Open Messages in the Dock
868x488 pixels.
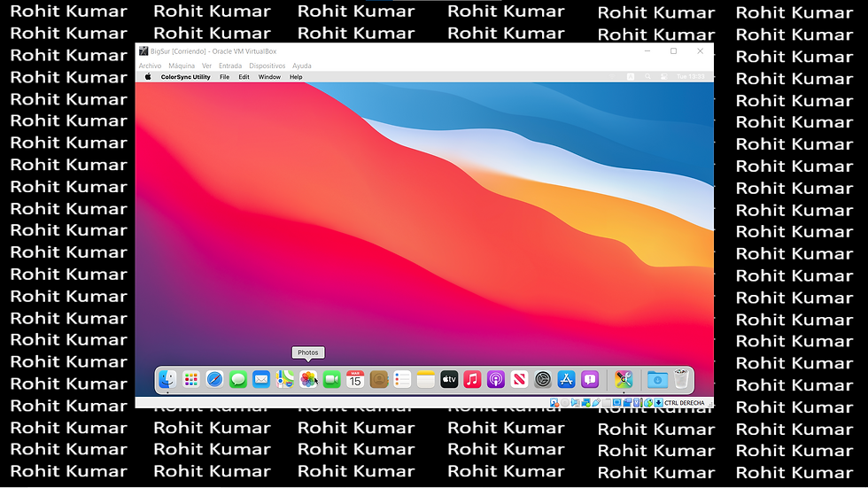coord(238,380)
